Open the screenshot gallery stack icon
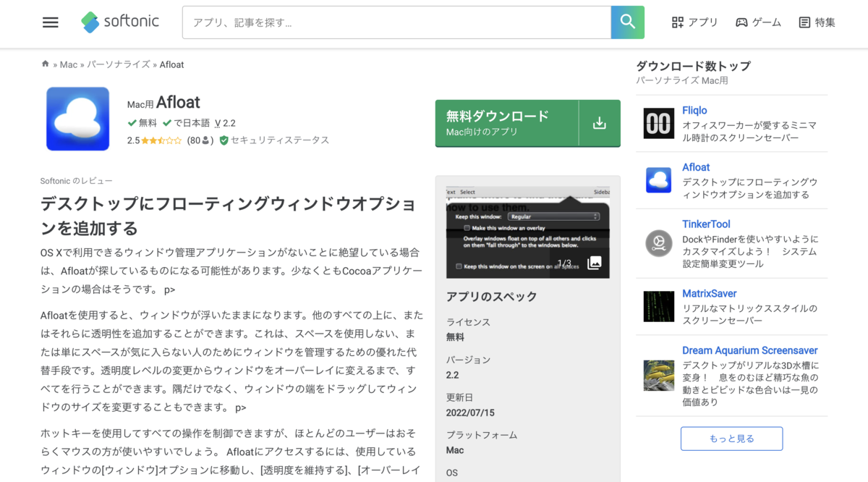Image resolution: width=868 pixels, height=482 pixels. [595, 263]
